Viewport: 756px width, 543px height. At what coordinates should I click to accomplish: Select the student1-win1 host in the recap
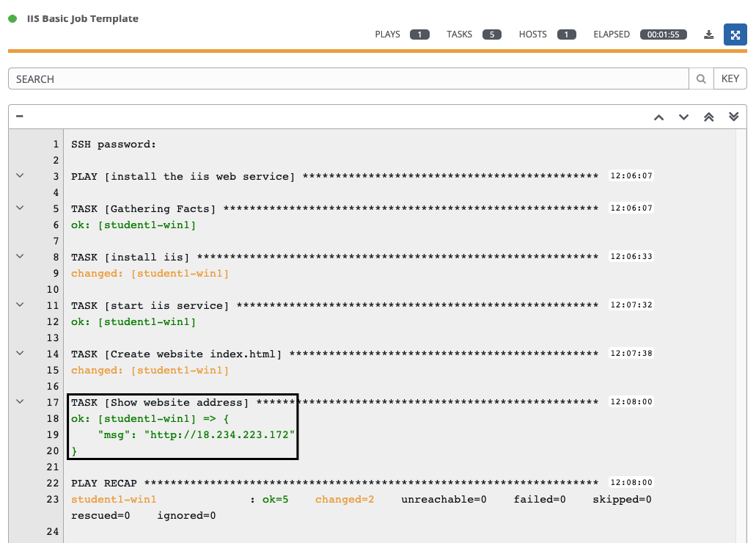tap(114, 499)
